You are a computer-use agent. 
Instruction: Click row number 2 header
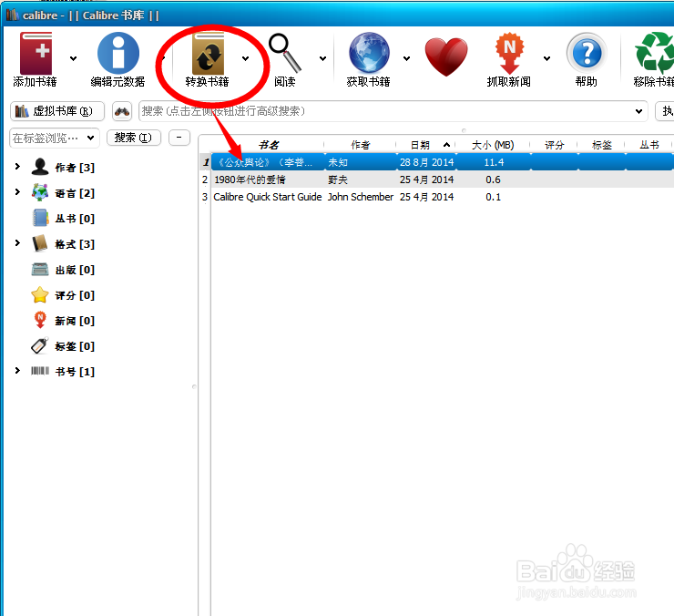(x=205, y=180)
